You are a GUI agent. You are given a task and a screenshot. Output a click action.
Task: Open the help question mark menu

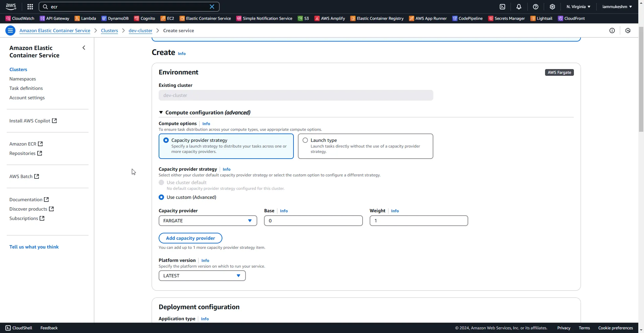[535, 7]
